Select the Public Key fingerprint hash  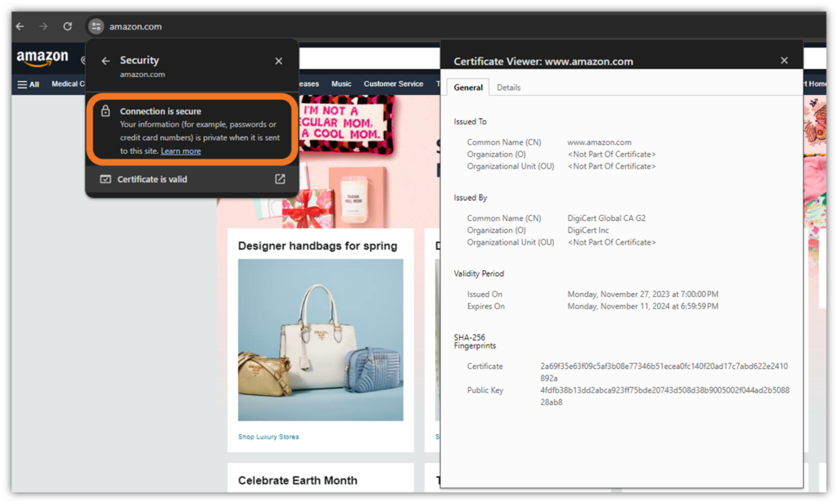click(665, 396)
